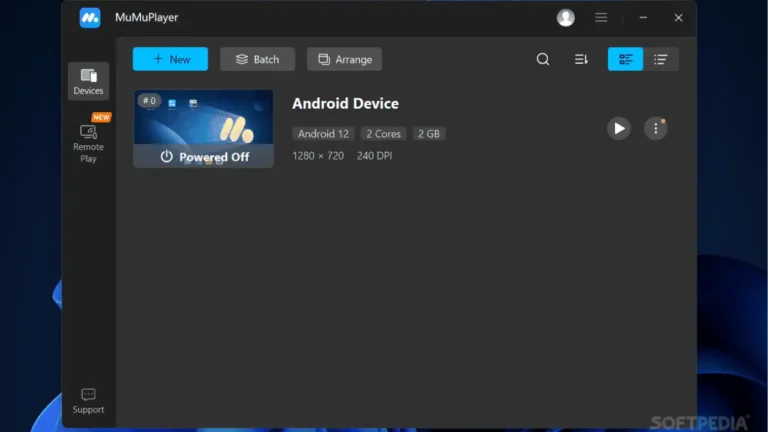
Task: Click the Powered Off status label
Action: point(205,157)
